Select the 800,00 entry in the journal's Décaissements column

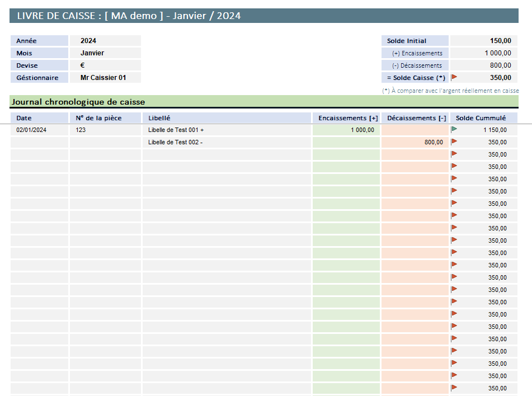415,142
